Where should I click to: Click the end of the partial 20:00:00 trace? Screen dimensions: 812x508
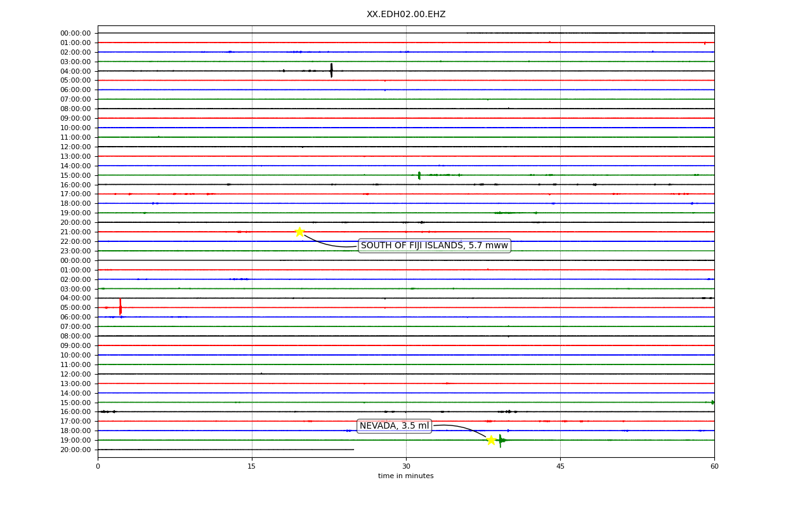(353, 450)
